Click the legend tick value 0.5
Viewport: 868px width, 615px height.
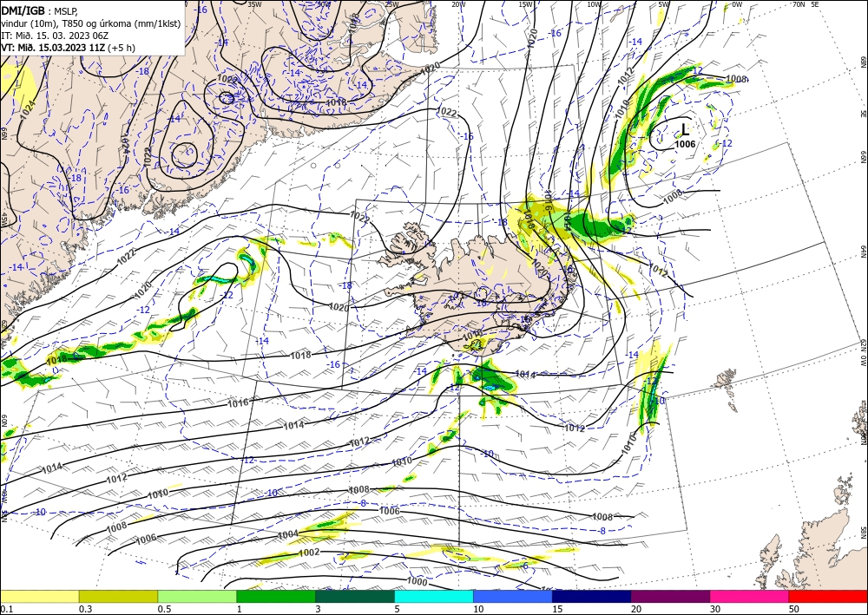(164, 609)
